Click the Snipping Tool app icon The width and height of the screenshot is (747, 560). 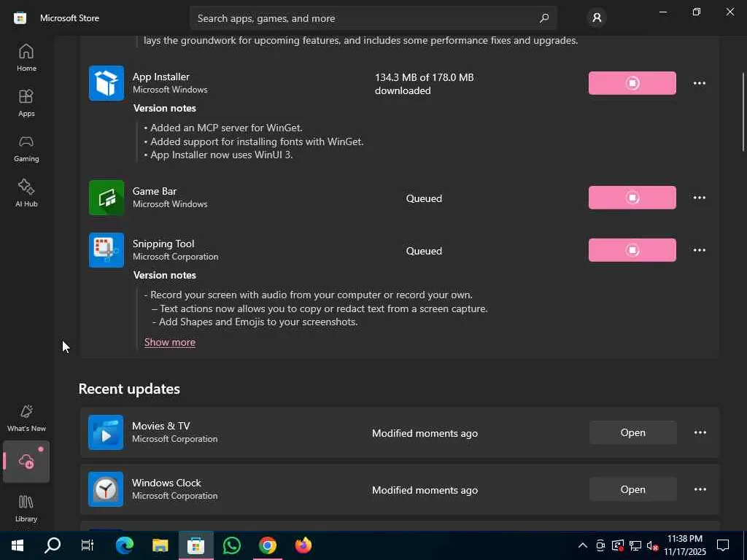(107, 250)
